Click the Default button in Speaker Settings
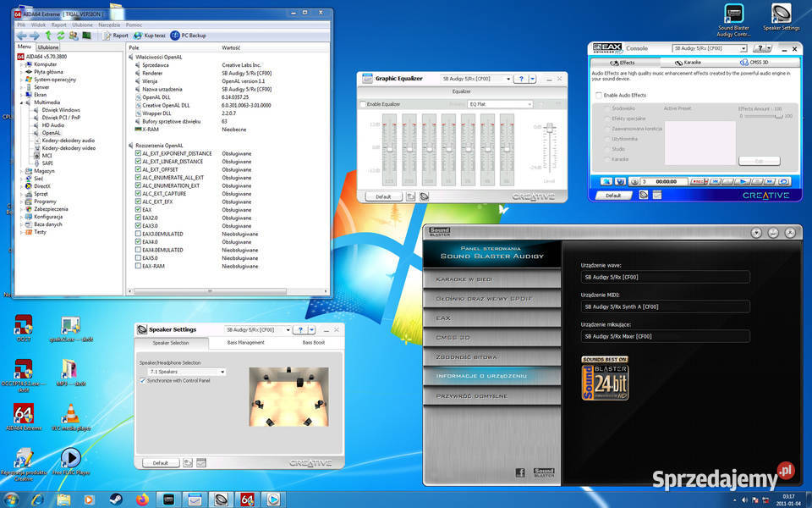 pyautogui.click(x=161, y=463)
